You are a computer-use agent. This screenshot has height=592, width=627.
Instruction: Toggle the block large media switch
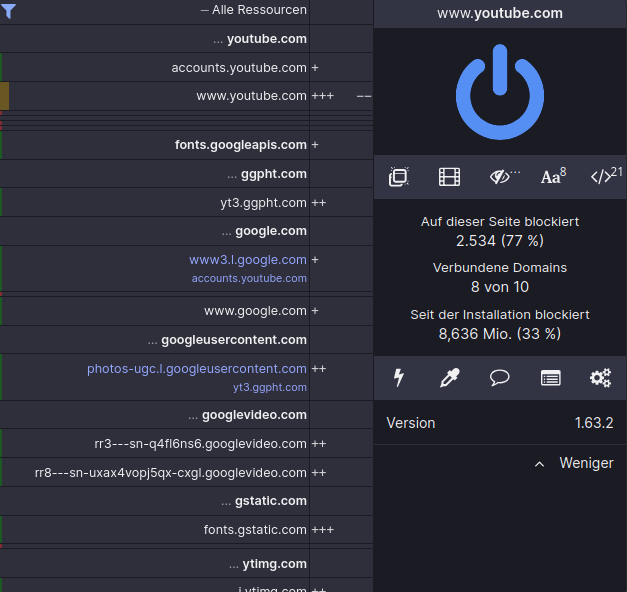click(x=449, y=177)
